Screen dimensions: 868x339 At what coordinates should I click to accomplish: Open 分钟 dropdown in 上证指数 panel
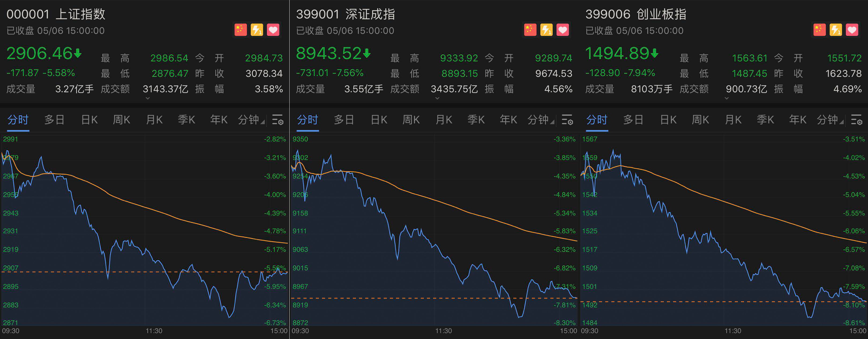coord(251,120)
